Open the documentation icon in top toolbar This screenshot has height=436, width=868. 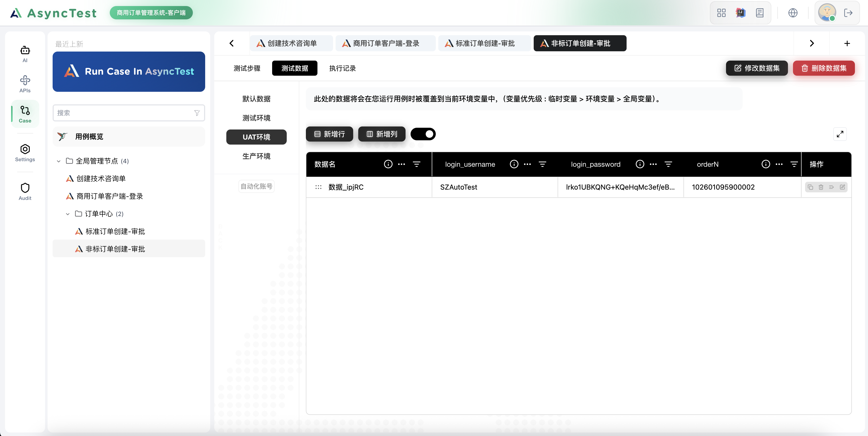[x=760, y=13]
